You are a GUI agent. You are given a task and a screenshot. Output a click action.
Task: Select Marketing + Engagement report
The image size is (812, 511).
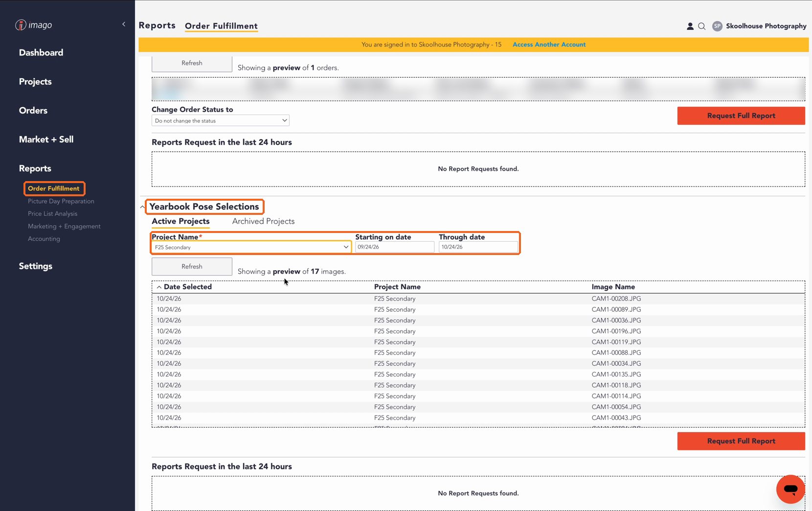[x=64, y=227]
